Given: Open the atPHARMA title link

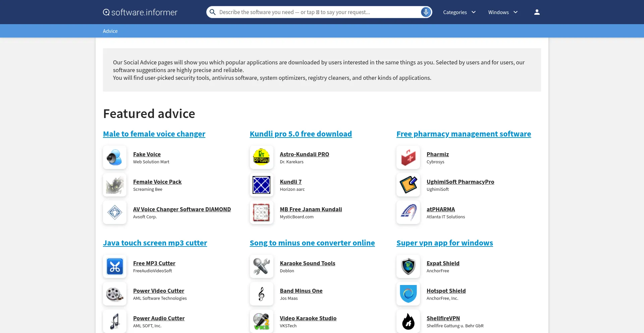Looking at the screenshot, I should [x=441, y=209].
